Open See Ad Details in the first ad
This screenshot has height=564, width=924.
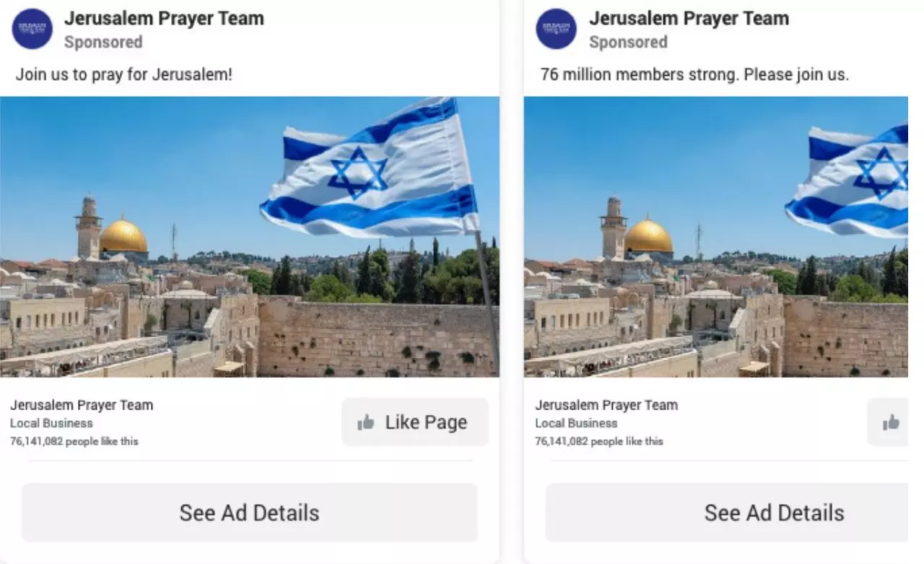(249, 513)
